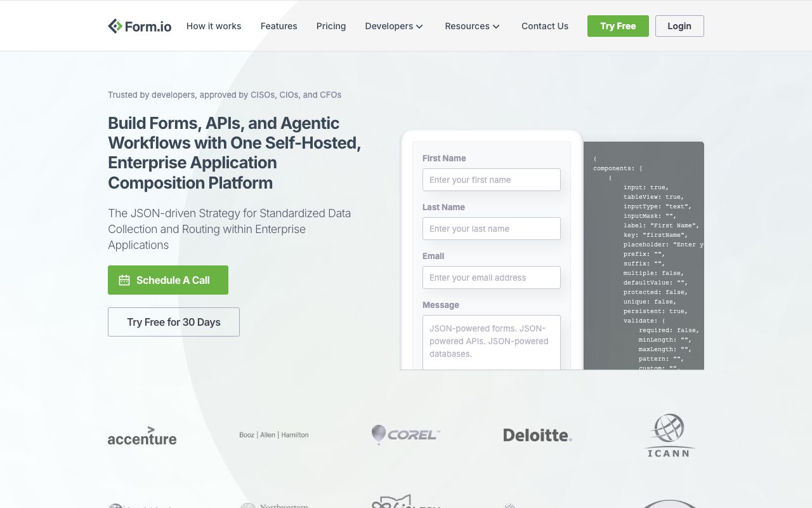The height and width of the screenshot is (508, 812).
Task: Click the 'persistent: true' code line
Action: pyautogui.click(x=655, y=311)
